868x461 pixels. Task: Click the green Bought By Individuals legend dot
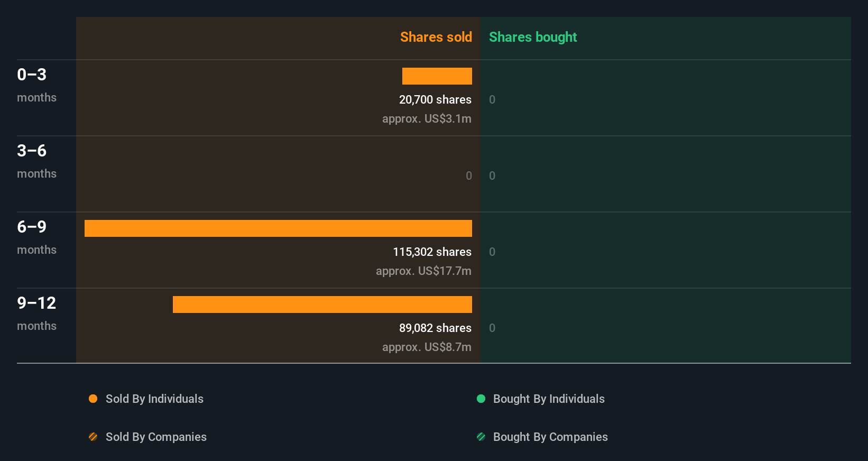pos(481,399)
